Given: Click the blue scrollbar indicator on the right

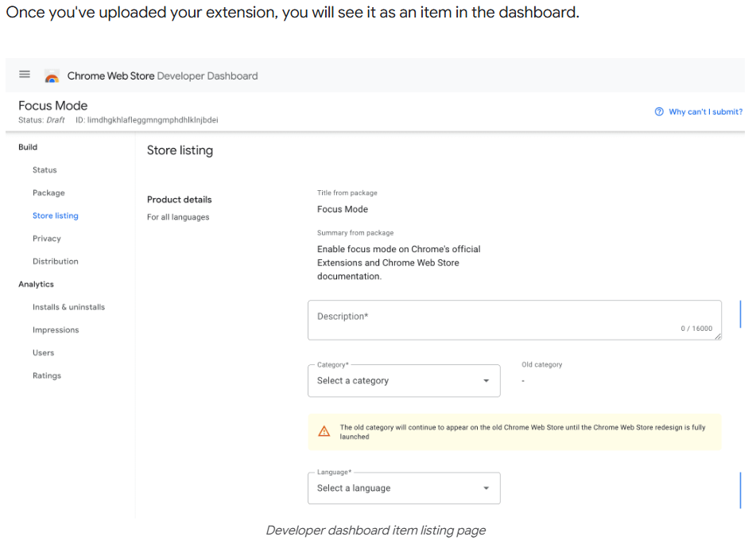Looking at the screenshot, I should point(740,313).
